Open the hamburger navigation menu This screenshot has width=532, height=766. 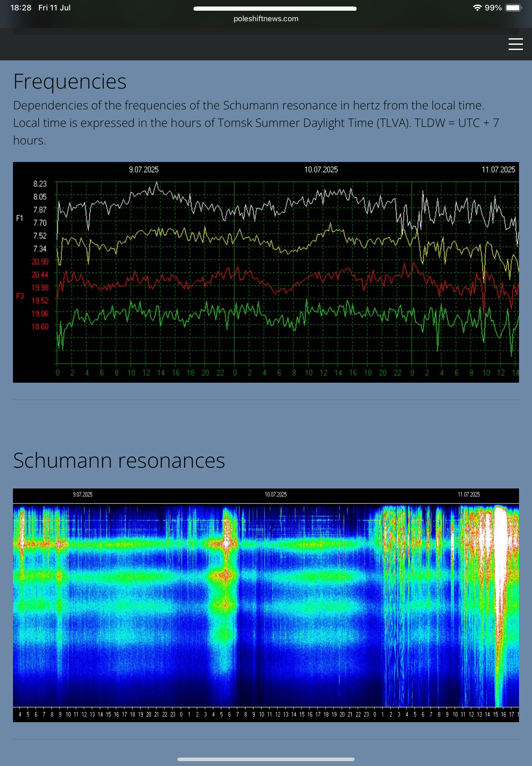pos(515,44)
